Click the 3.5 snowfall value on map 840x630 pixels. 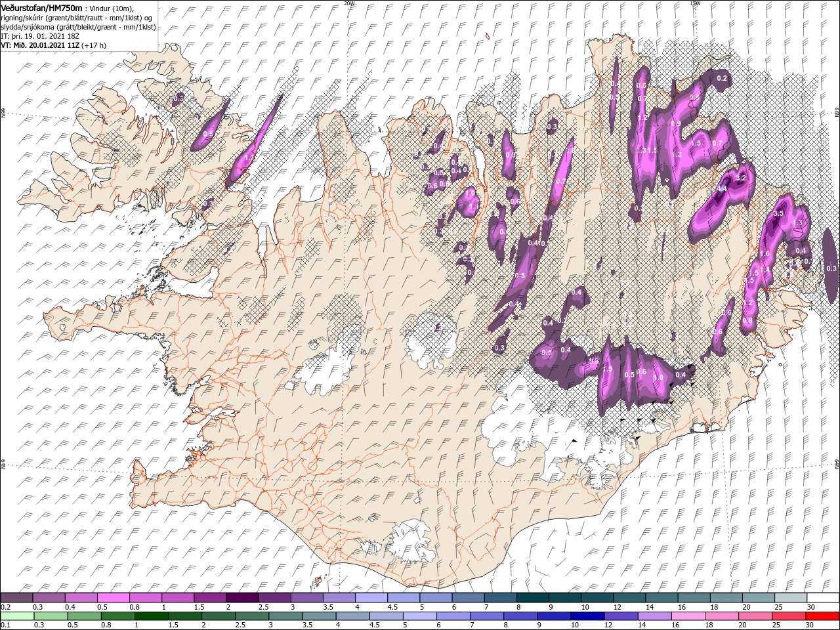pyautogui.click(x=779, y=214)
